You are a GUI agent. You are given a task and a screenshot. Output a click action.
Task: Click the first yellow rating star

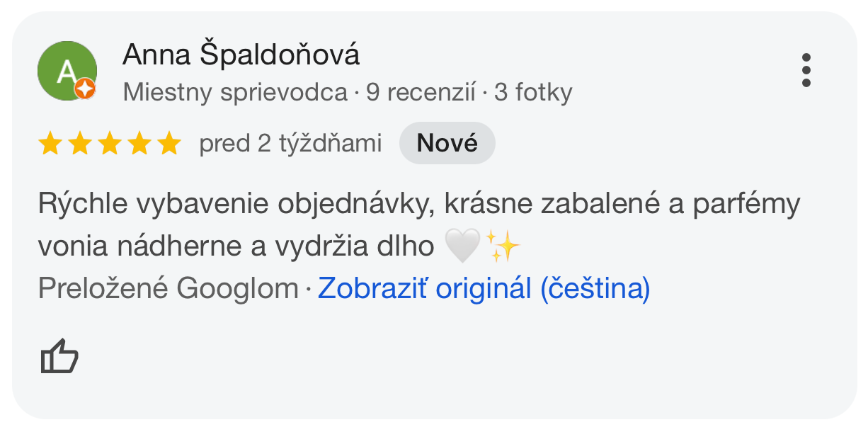point(50,144)
